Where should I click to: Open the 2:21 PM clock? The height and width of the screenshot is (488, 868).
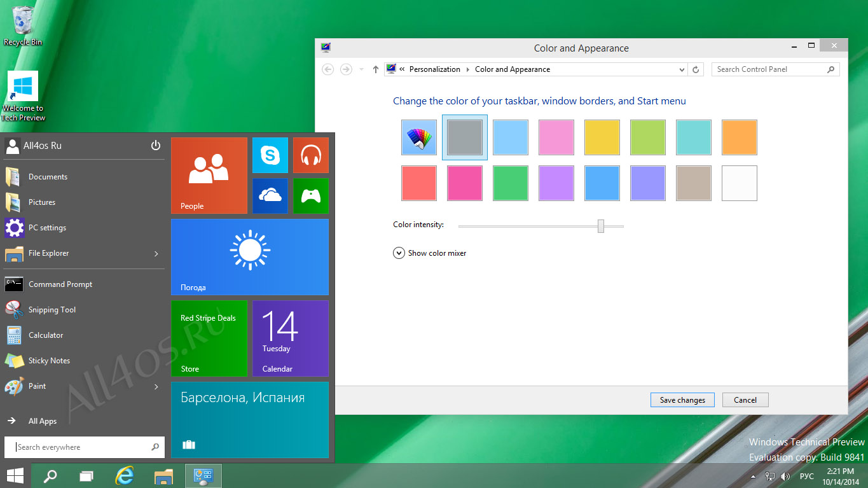(x=841, y=477)
